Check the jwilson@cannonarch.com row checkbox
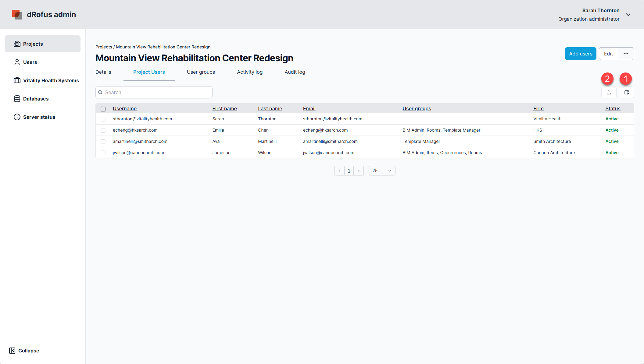 tap(103, 153)
